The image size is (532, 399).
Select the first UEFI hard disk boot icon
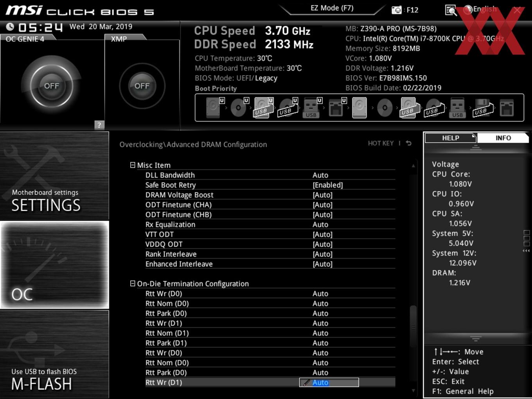[x=214, y=108]
